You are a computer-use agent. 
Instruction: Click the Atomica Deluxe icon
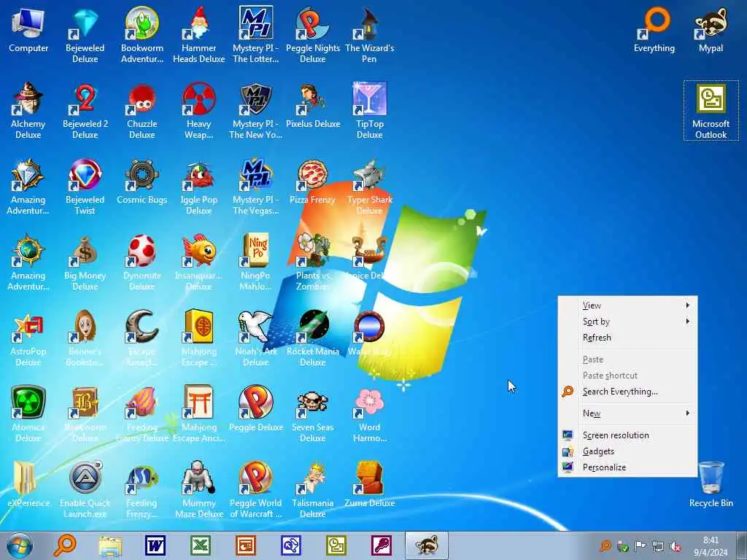(x=28, y=413)
